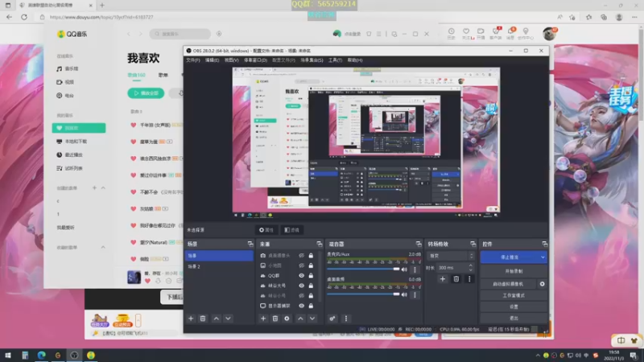Go back in QQ Music navigation
This screenshot has width=644, height=362.
pyautogui.click(x=129, y=34)
